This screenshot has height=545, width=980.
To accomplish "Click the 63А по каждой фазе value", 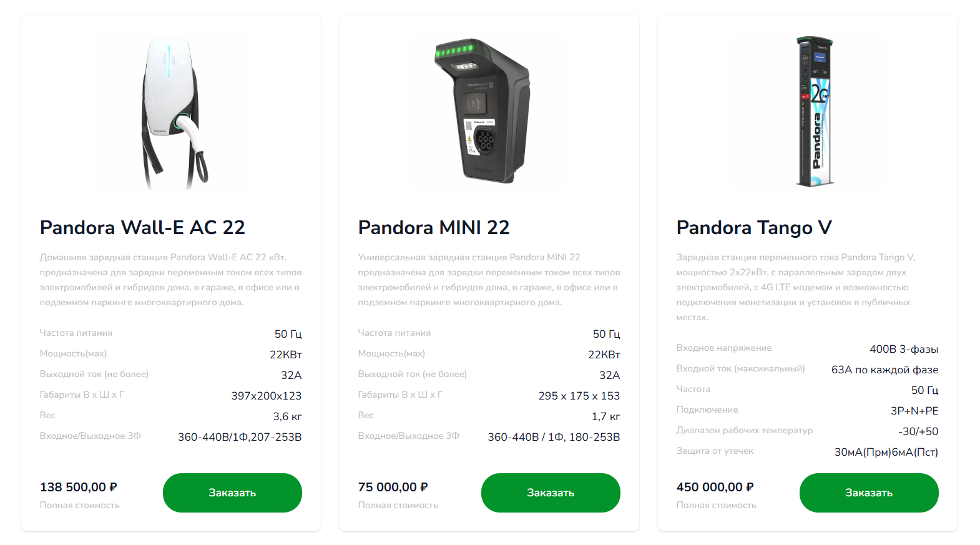I will coord(885,370).
